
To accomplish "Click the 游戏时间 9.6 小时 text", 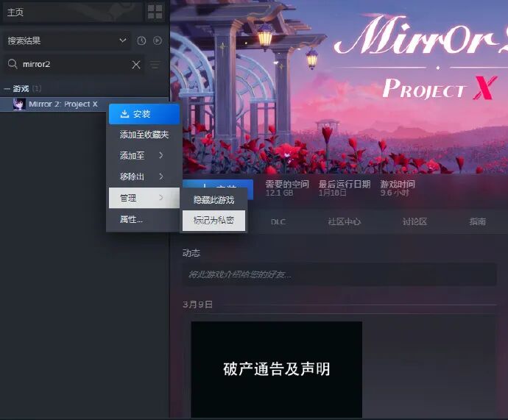I will [x=398, y=188].
